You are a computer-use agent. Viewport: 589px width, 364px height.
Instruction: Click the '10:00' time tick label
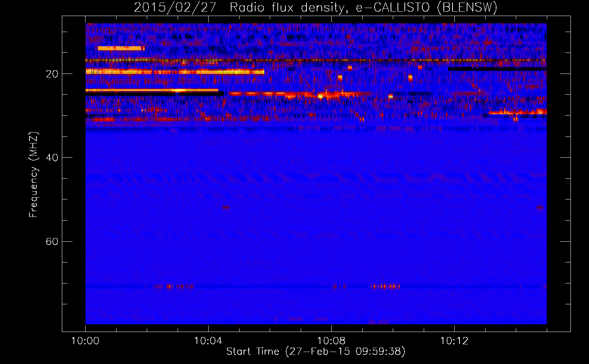85,341
